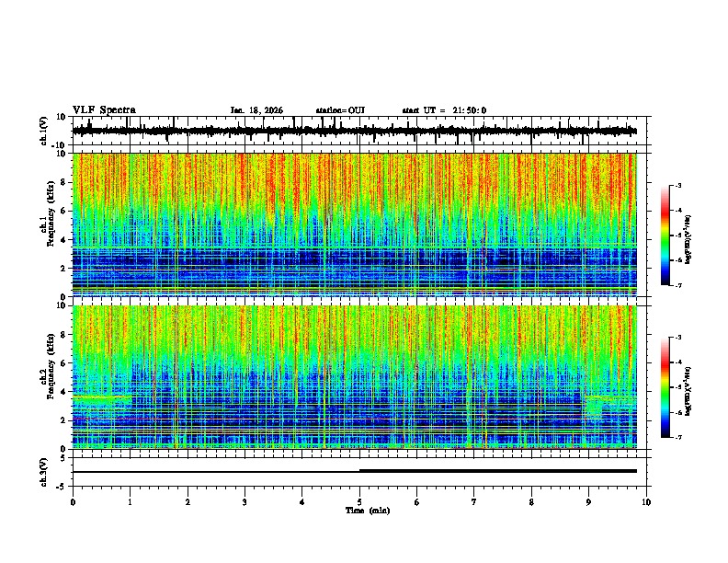Click the "Time (min)" x-axis label
The width and height of the screenshot is (728, 563).
pyautogui.click(x=368, y=511)
